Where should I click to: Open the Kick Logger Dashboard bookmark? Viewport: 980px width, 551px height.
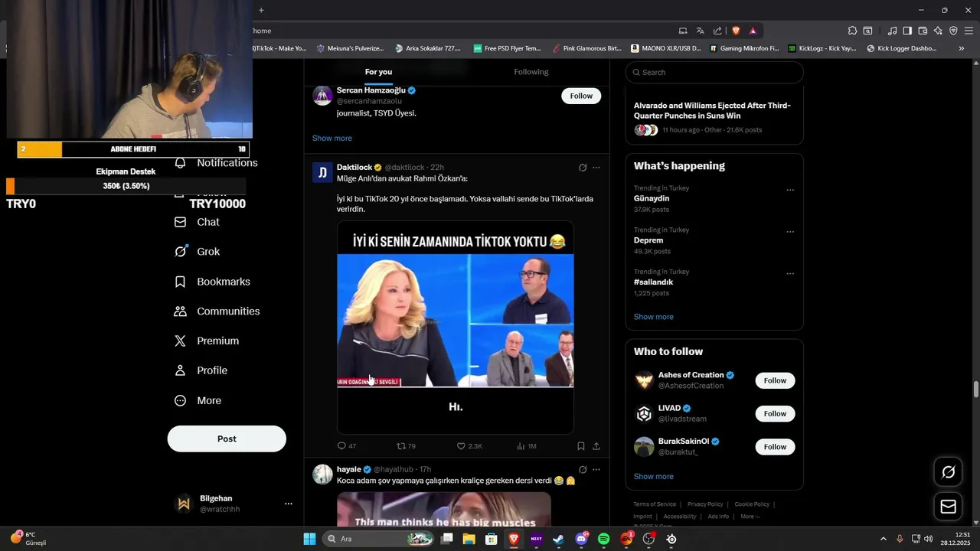(901, 48)
